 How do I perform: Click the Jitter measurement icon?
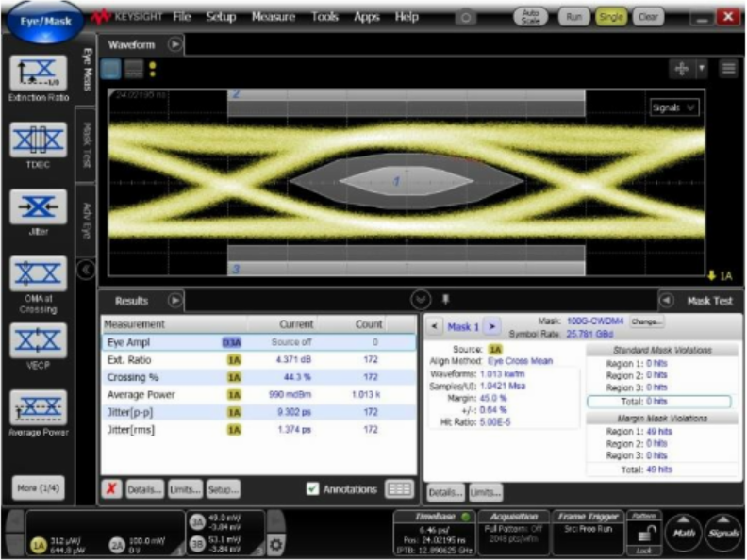pyautogui.click(x=38, y=206)
